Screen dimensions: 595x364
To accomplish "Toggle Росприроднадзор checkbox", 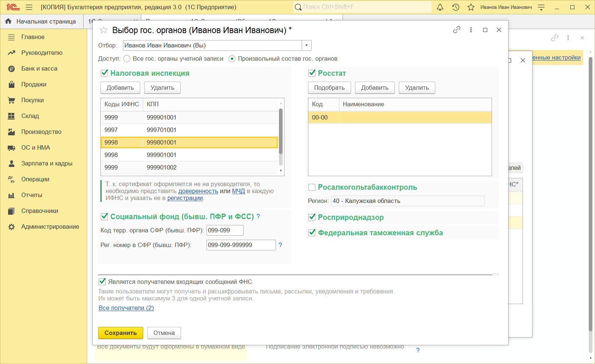I will click(x=312, y=217).
